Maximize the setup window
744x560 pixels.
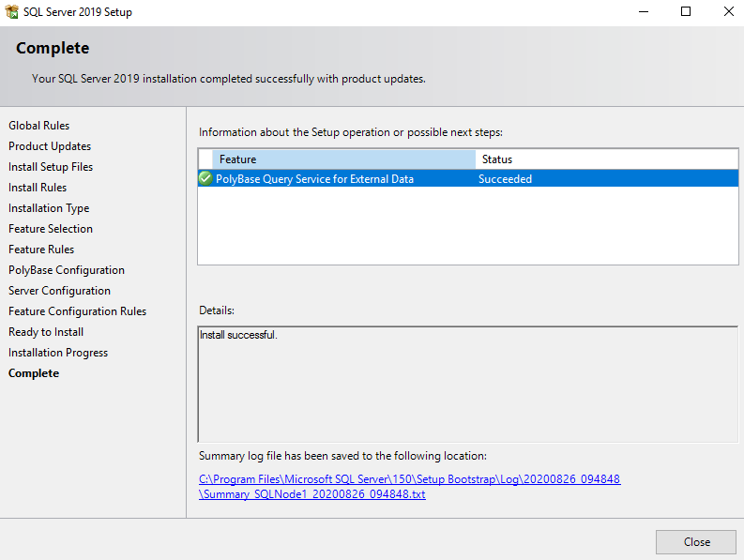tap(686, 12)
